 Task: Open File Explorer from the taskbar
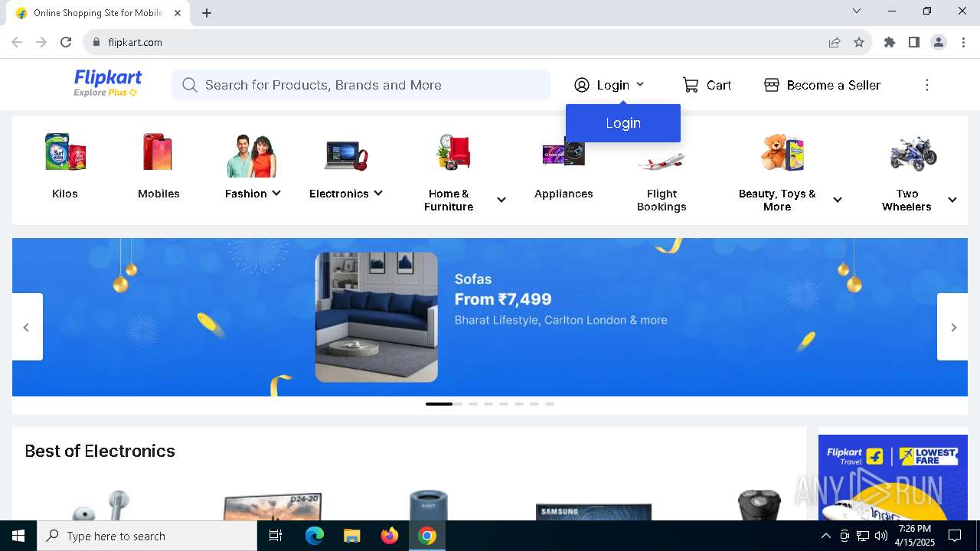[x=351, y=536]
